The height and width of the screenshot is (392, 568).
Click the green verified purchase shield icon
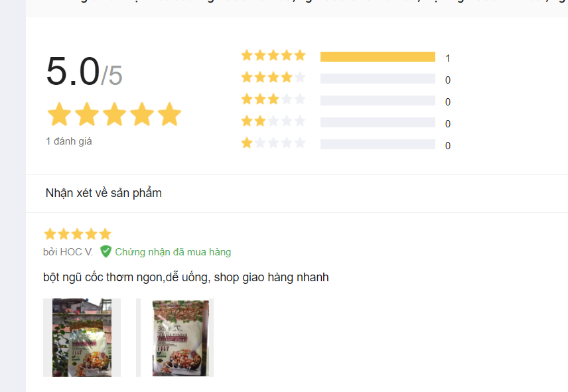click(x=106, y=251)
